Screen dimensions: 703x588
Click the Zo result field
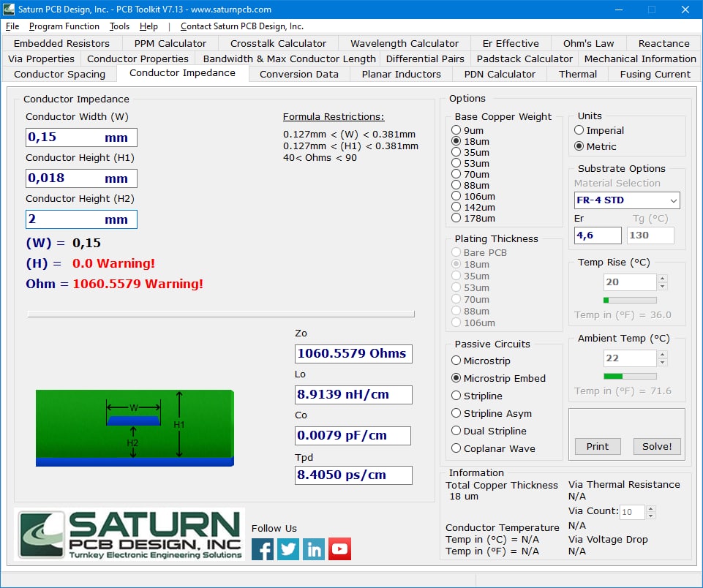pos(353,354)
